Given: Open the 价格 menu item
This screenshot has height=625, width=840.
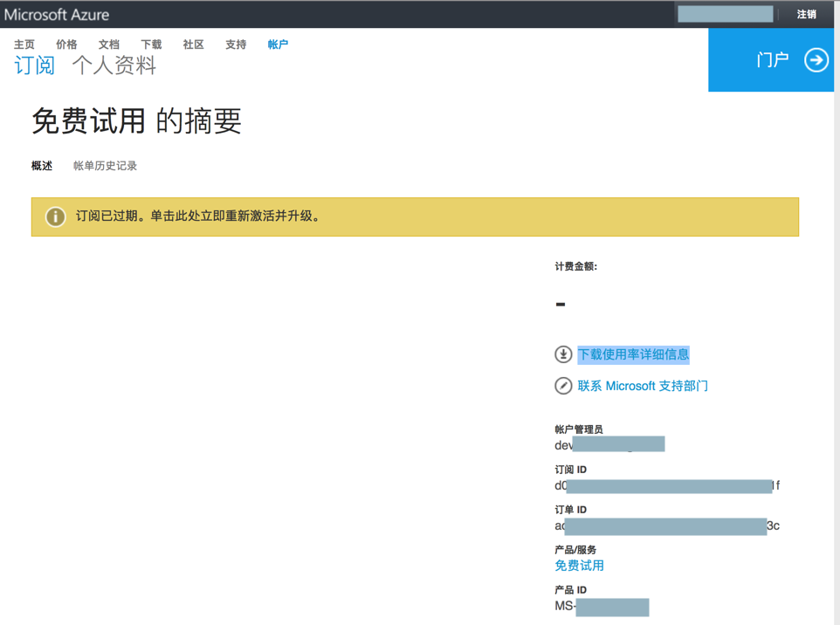Looking at the screenshot, I should [66, 45].
